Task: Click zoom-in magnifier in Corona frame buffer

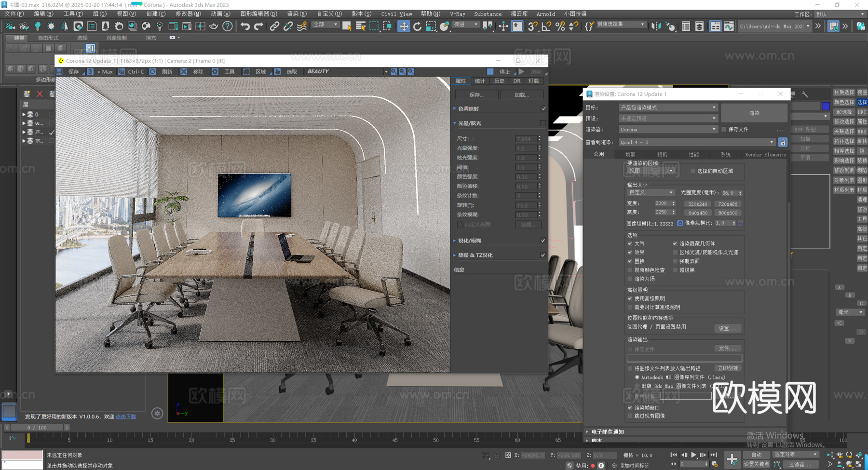Action: [394, 71]
